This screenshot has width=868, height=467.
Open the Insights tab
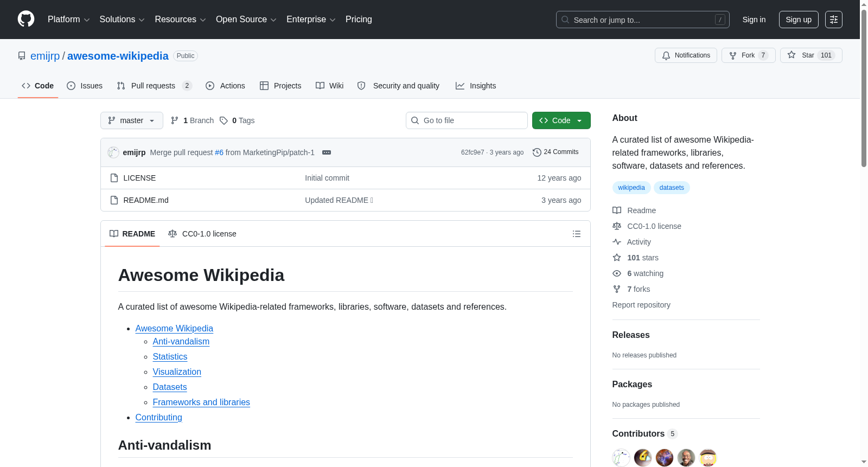pos(476,86)
